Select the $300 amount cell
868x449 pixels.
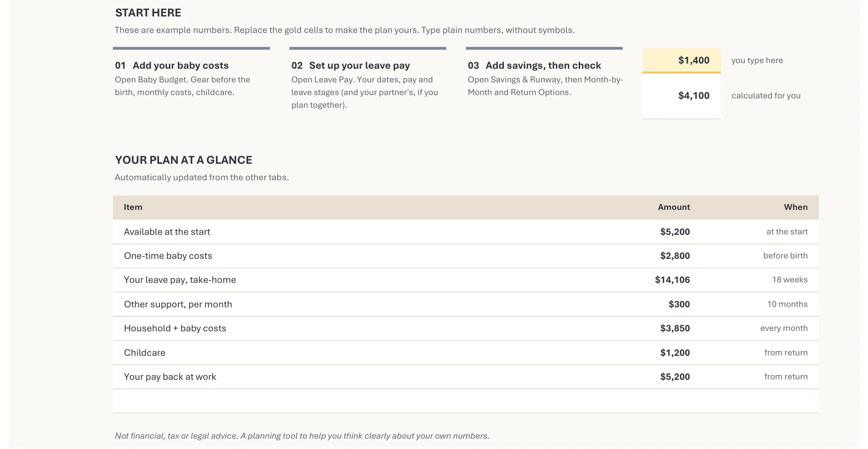(679, 304)
